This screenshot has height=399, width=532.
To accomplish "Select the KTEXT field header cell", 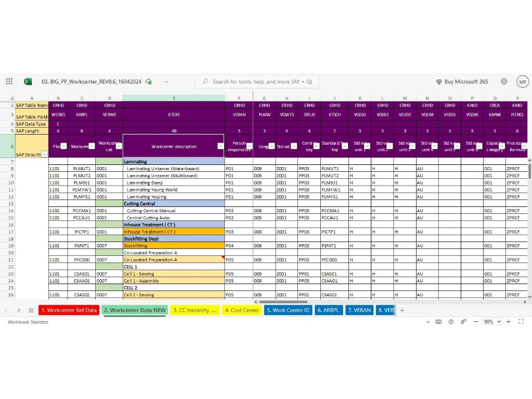I will pyautogui.click(x=174, y=115).
